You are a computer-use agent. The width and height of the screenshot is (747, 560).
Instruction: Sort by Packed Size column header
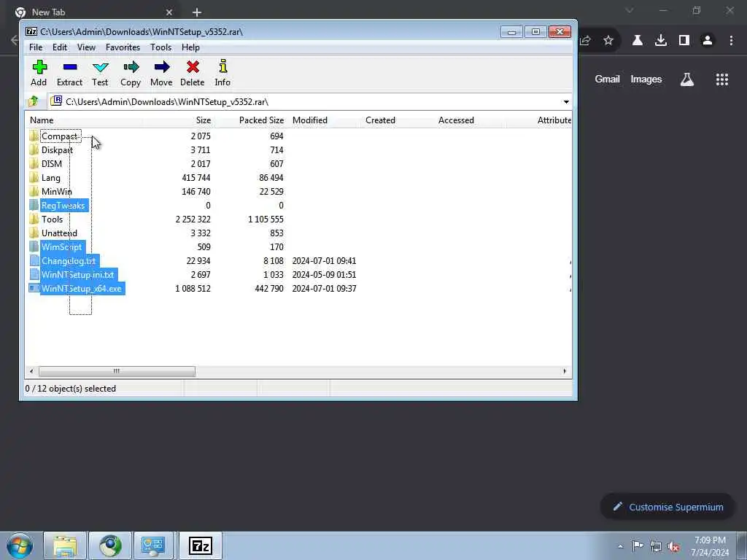(x=251, y=120)
